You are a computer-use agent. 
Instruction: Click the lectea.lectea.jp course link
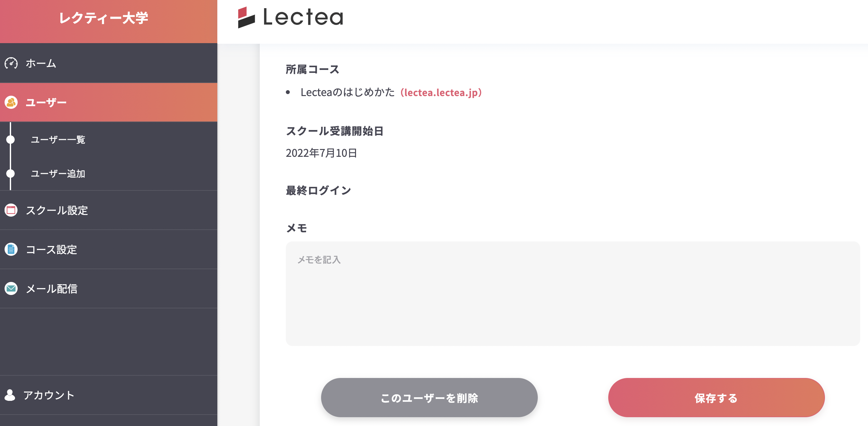coord(441,92)
